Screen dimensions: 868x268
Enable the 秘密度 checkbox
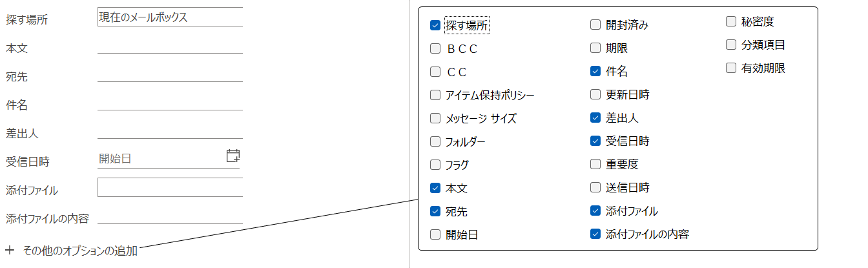731,21
